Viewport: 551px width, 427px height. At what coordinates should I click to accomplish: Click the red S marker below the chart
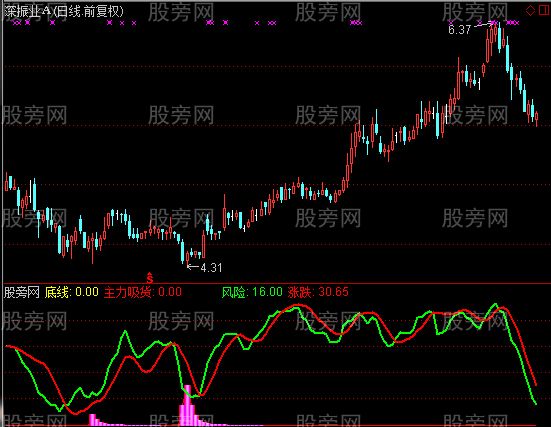(150, 278)
